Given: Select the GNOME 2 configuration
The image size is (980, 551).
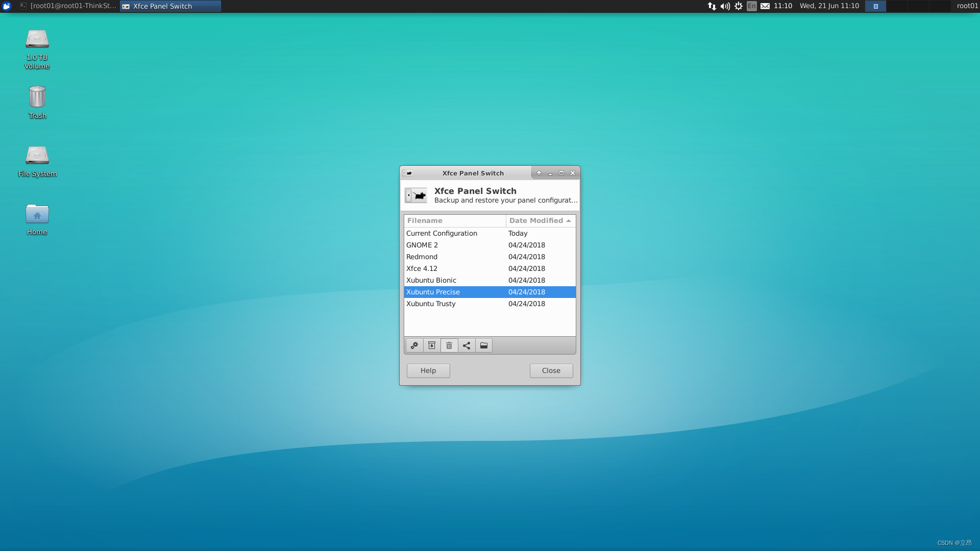Looking at the screenshot, I should [490, 245].
